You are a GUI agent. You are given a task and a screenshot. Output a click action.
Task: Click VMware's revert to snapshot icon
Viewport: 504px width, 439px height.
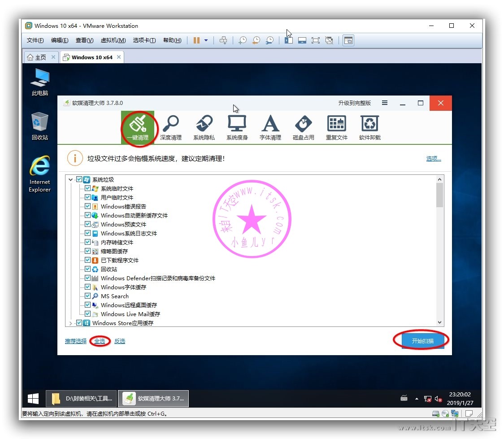tap(256, 40)
